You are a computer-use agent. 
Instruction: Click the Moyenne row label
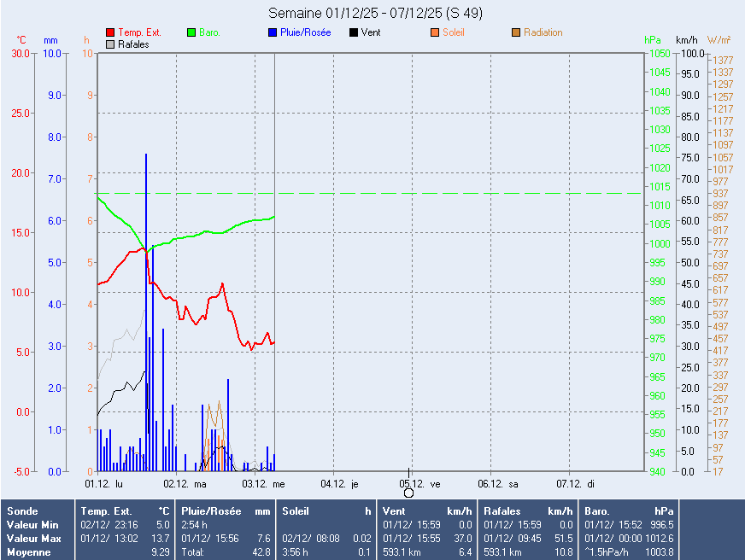[x=26, y=552]
